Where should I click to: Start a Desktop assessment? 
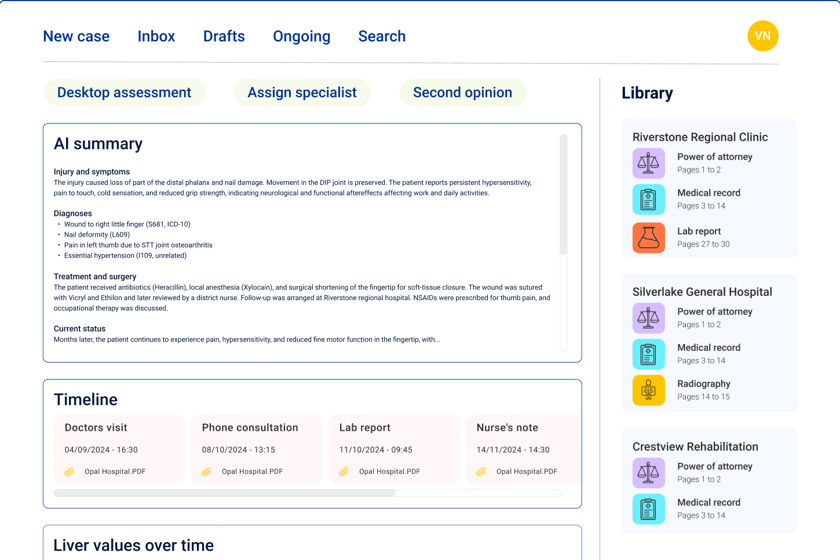(x=124, y=92)
